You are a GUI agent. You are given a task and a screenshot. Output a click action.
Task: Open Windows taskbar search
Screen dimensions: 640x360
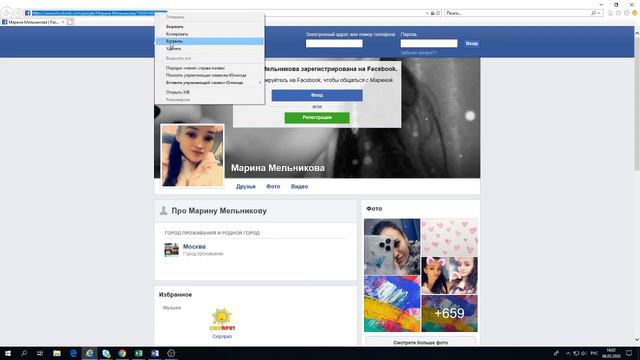pyautogui.click(x=24, y=353)
